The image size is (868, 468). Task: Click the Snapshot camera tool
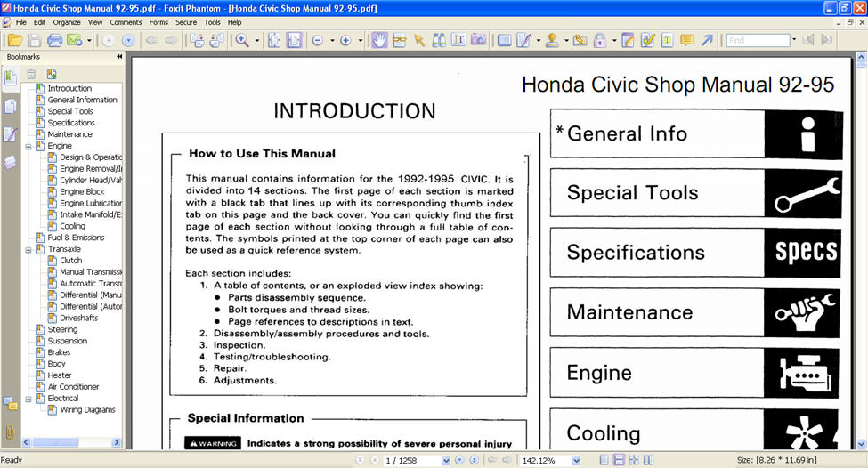[x=478, y=40]
